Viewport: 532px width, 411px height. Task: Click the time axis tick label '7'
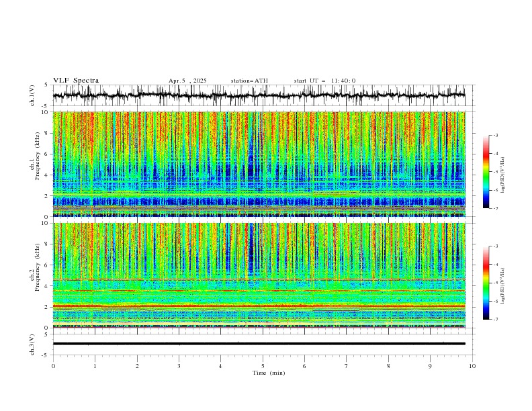tap(347, 366)
